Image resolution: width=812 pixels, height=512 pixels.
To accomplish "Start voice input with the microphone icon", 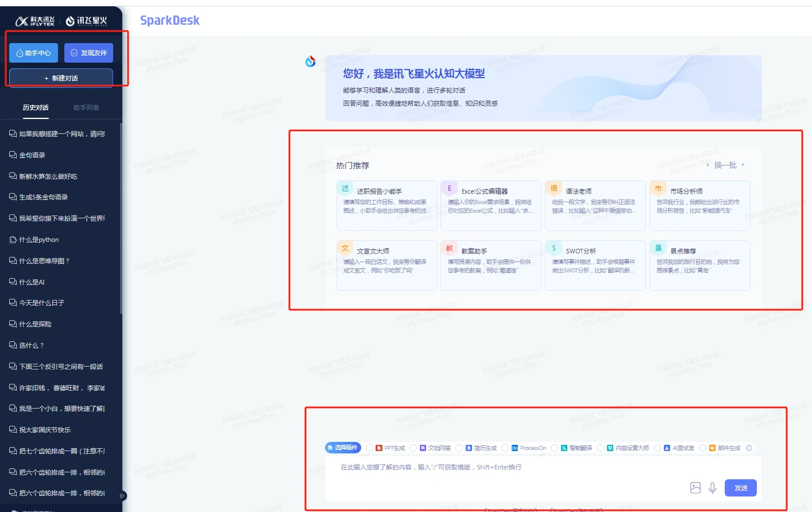I will click(x=712, y=488).
